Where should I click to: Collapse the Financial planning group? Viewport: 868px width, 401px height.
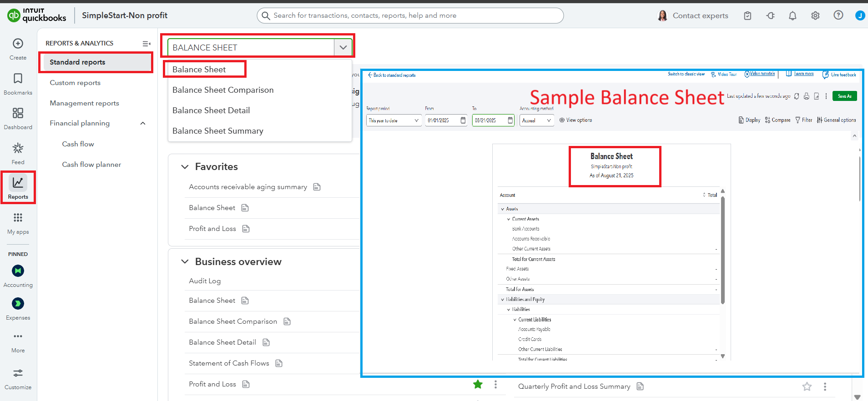(143, 123)
